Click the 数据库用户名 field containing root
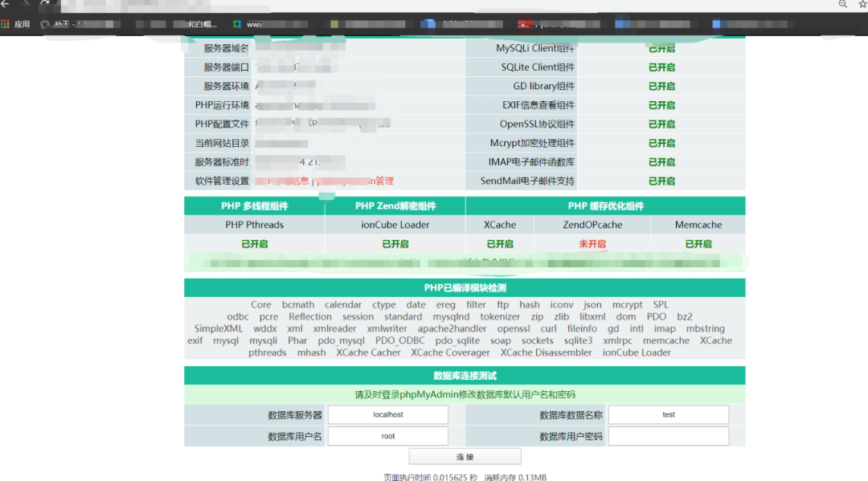868x481 pixels. click(x=388, y=436)
